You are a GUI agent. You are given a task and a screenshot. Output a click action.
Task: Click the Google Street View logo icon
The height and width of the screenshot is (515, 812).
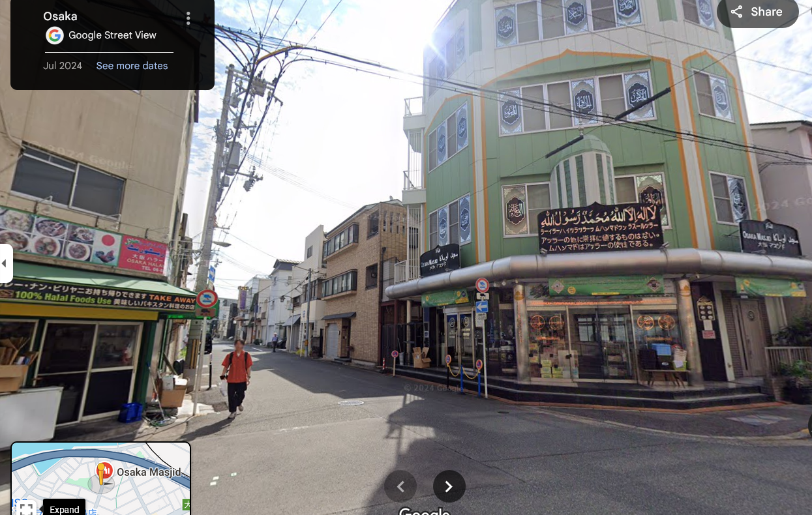pyautogui.click(x=54, y=35)
